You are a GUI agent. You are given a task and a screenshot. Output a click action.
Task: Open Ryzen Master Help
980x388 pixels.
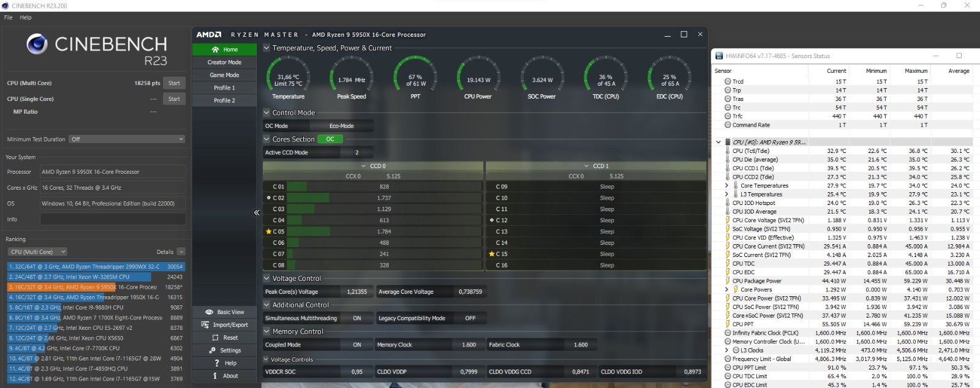click(224, 364)
